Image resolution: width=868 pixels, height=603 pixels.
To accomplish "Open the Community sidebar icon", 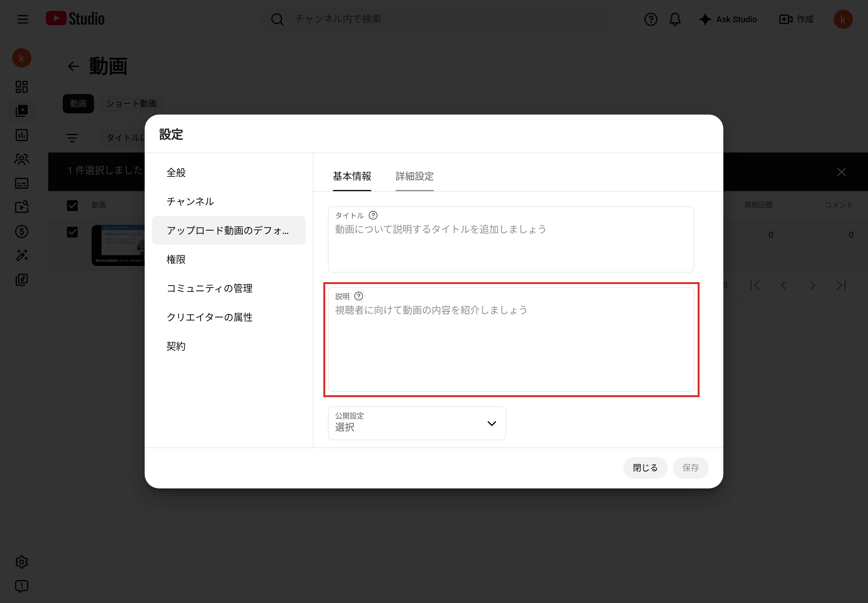I will (x=21, y=159).
